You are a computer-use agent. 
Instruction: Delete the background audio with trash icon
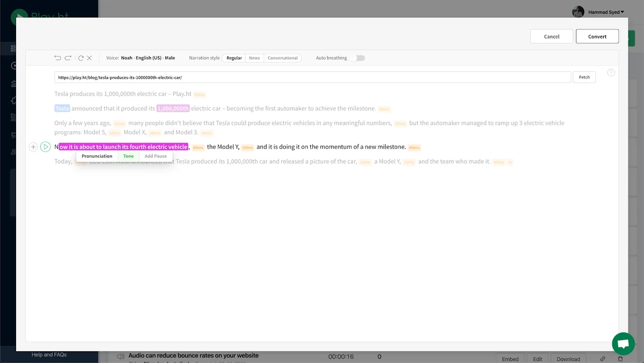point(620,359)
